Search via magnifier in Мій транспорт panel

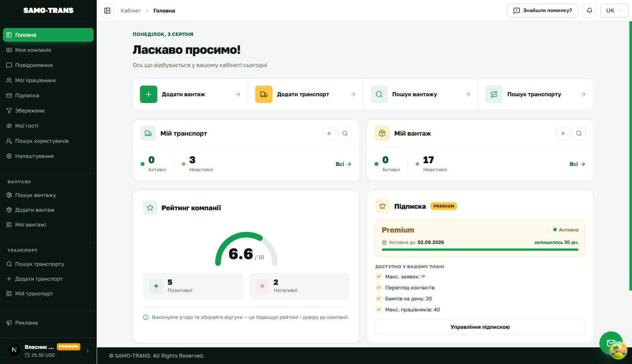click(x=345, y=133)
